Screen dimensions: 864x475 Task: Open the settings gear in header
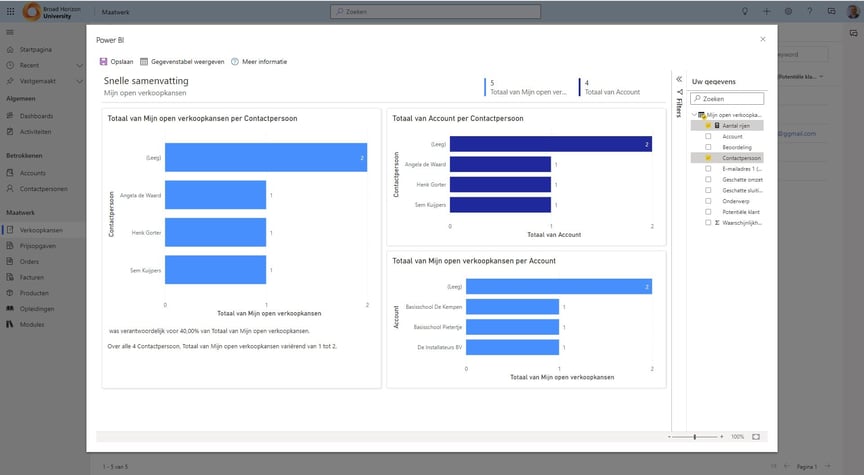(x=788, y=11)
